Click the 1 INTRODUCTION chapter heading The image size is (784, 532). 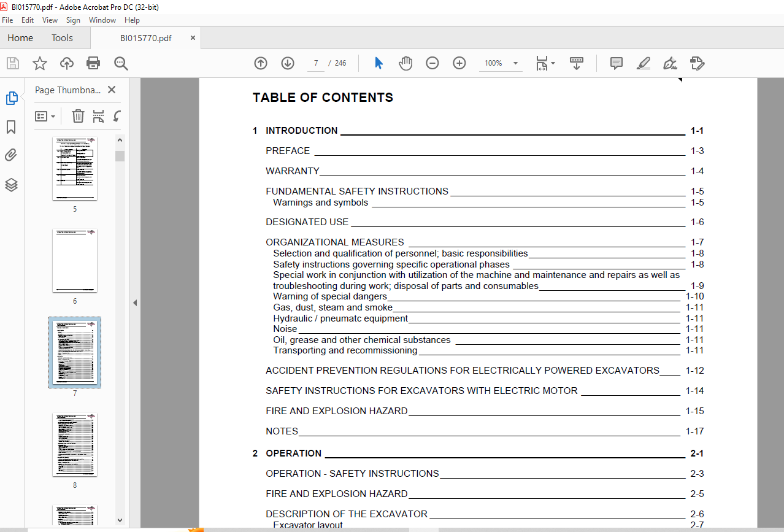tap(478, 131)
